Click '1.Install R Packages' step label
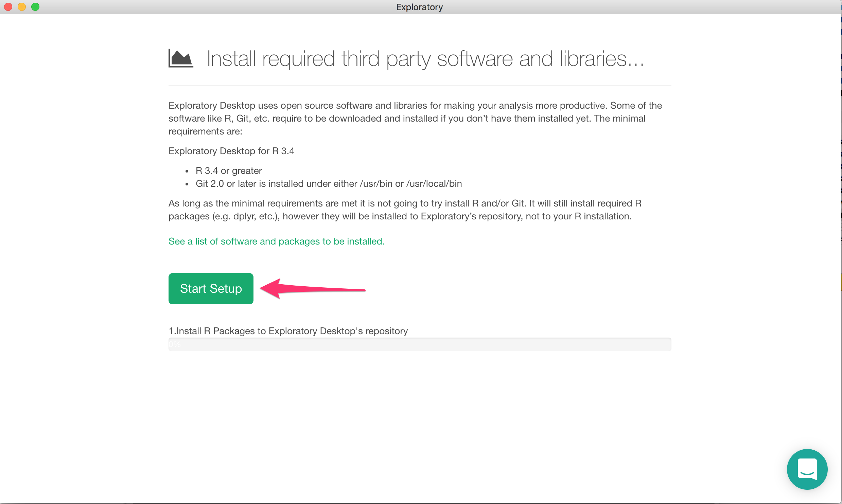Viewport: 842px width, 504px height. click(x=288, y=331)
